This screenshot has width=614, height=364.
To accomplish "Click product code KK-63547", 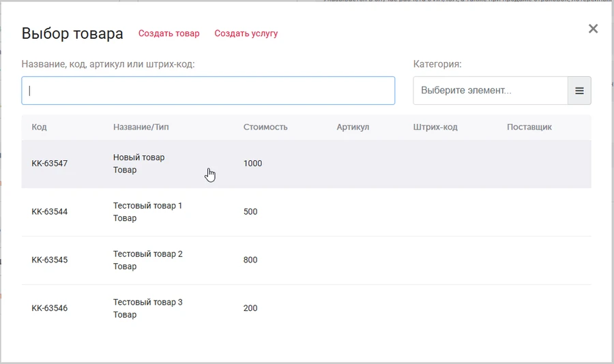I will tap(50, 164).
